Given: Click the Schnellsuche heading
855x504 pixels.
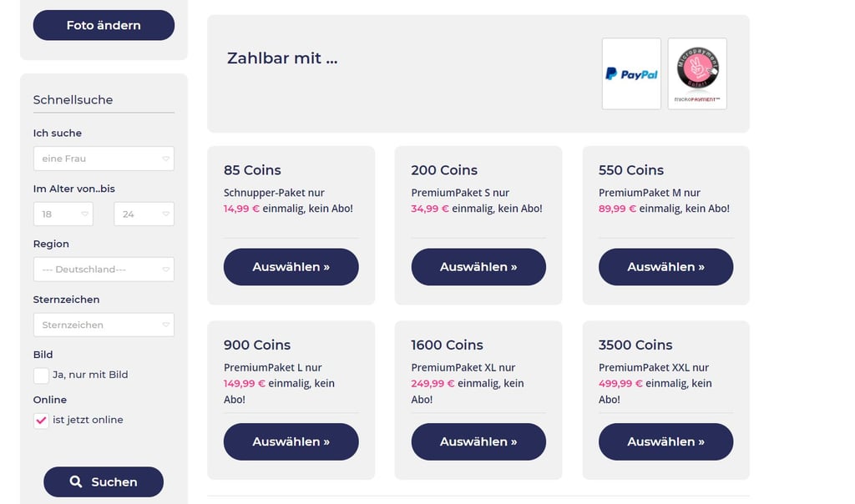Looking at the screenshot, I should (x=73, y=99).
